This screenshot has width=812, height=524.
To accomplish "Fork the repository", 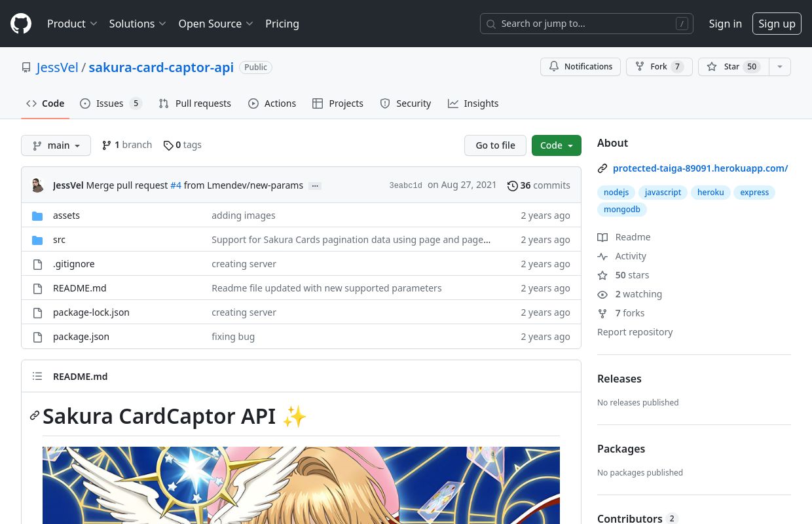I will [659, 67].
